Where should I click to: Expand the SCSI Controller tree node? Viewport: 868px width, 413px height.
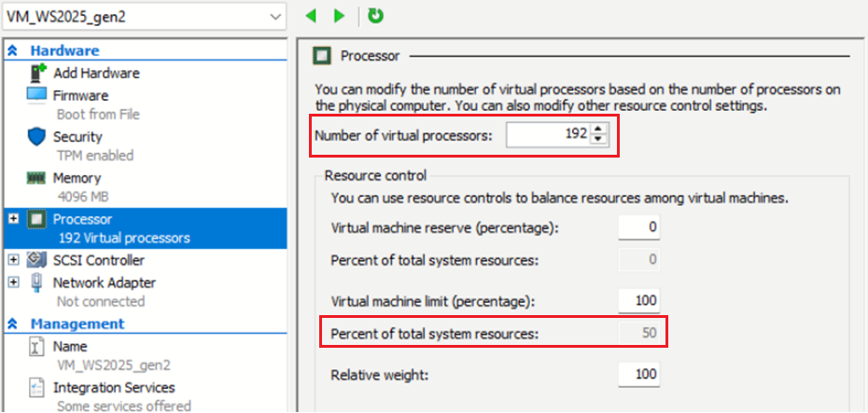point(13,260)
